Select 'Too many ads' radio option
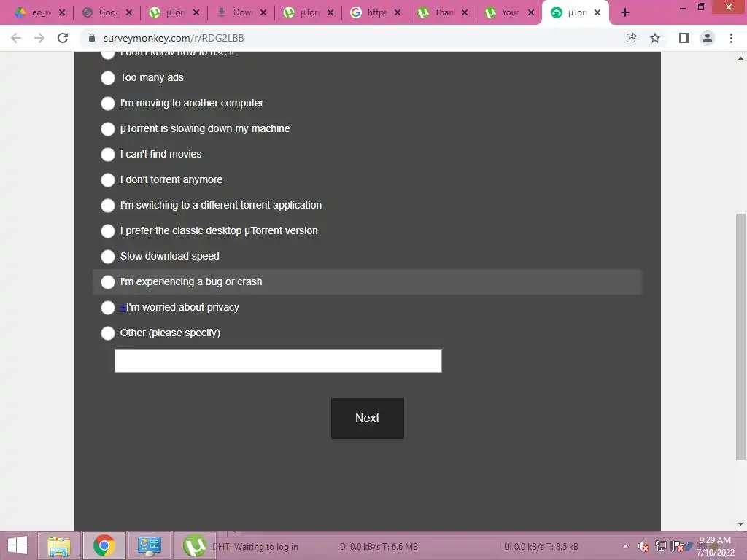This screenshot has width=747, height=560. (x=108, y=77)
